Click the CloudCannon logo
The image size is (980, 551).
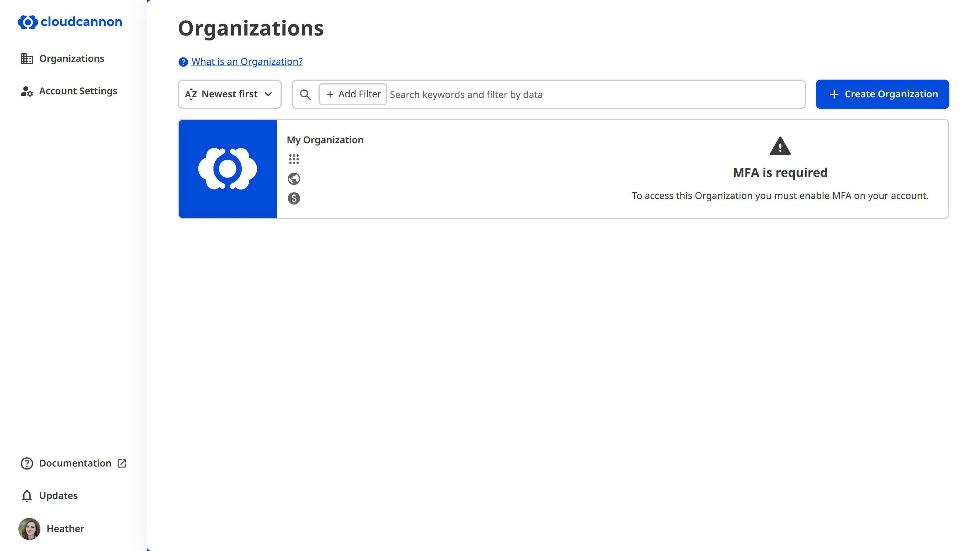pyautogui.click(x=70, y=22)
